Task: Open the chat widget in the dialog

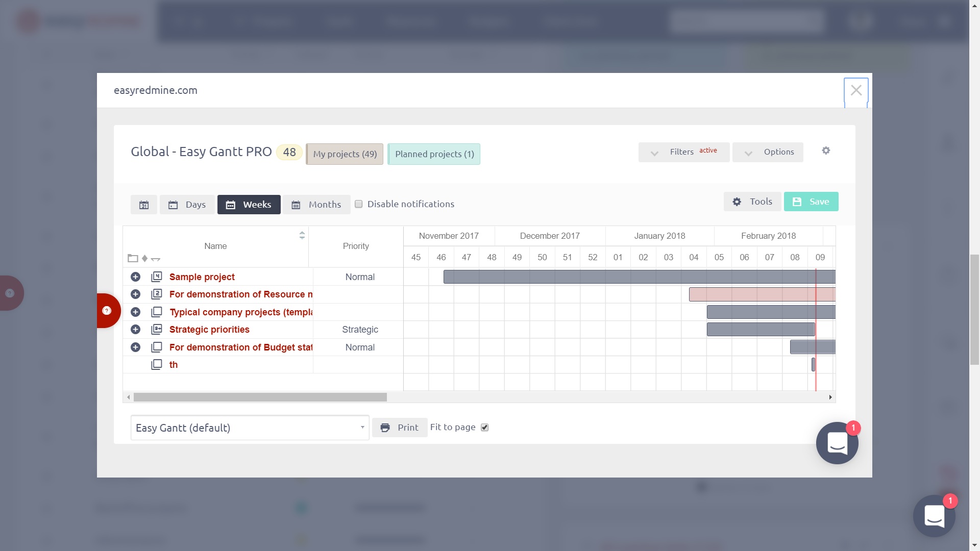Action: pos(837,443)
